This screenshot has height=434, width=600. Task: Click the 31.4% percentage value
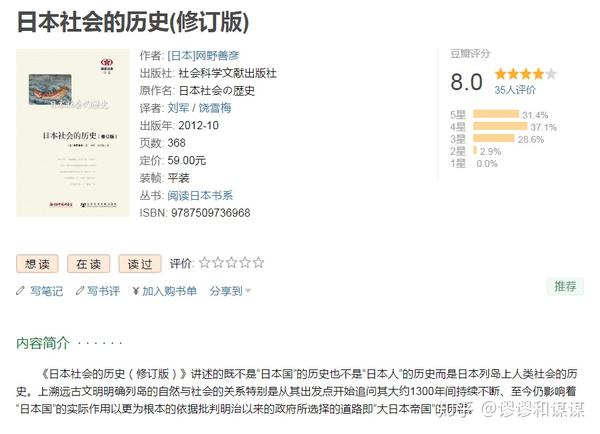[535, 115]
